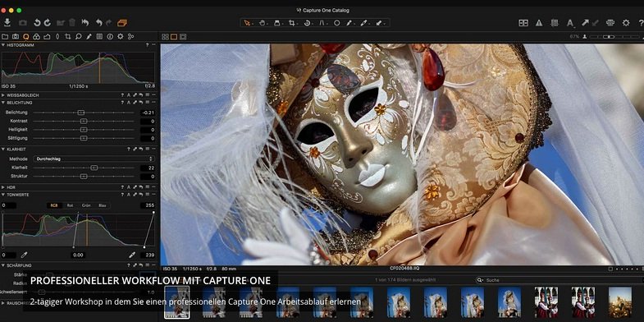Viewport: 644px width, 322px height.
Task: Rotate image right with clockwise arrow
Action: coord(48,23)
